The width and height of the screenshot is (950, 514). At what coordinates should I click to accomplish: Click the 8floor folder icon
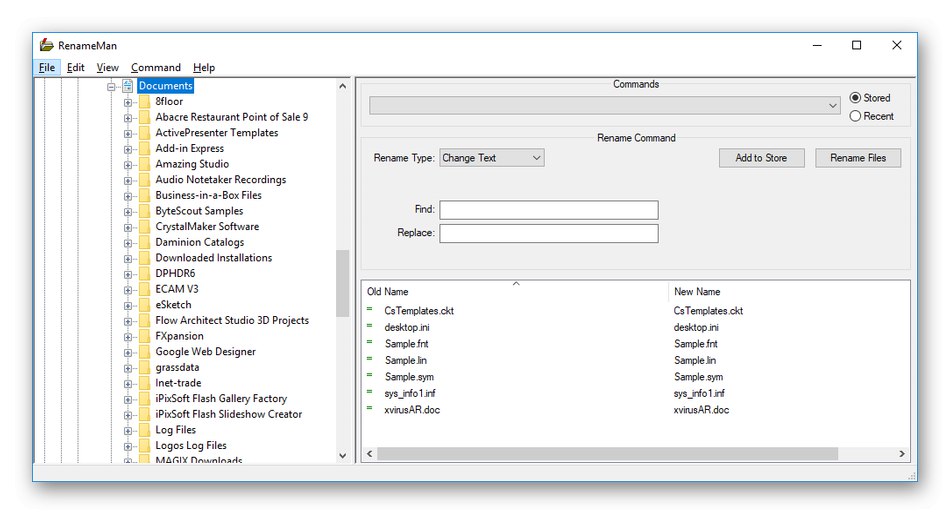coord(144,101)
